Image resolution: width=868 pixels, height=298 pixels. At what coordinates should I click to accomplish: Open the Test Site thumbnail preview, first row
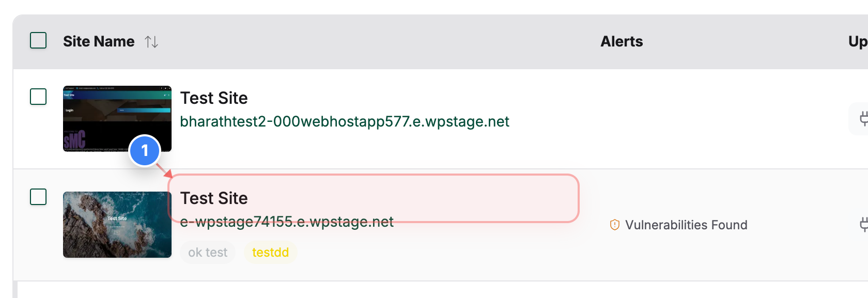coord(117,118)
